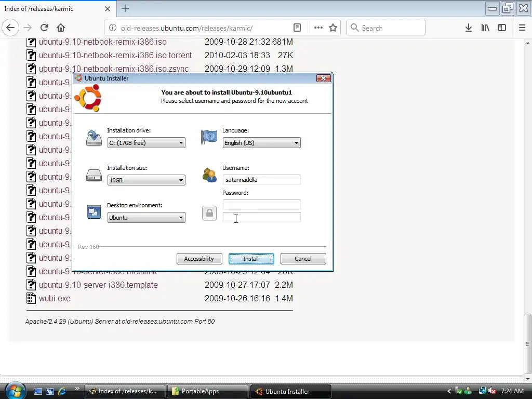Toggle Firefox sidebar icon
The image size is (532, 399).
pyautogui.click(x=502, y=28)
